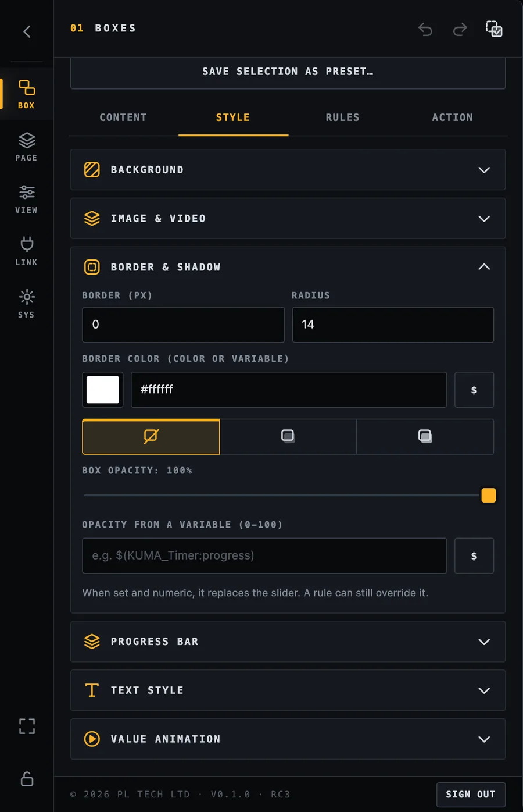The width and height of the screenshot is (523, 812).
Task: Open the Page sidebar section
Action: pos(26,147)
